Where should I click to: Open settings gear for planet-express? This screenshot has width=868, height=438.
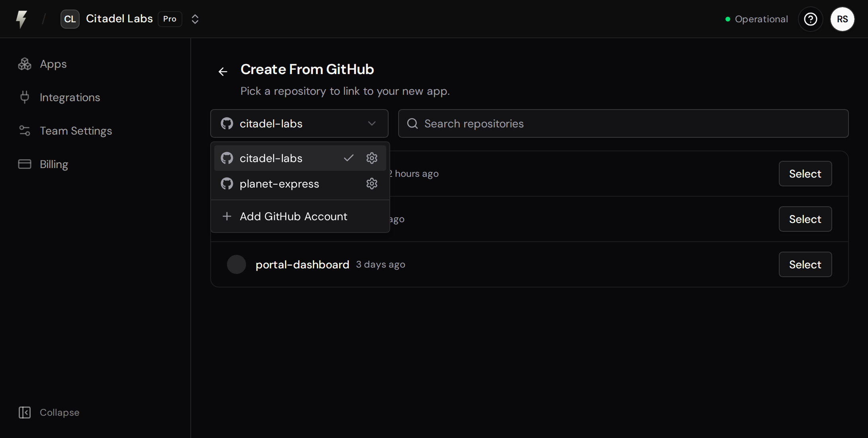coord(372,184)
